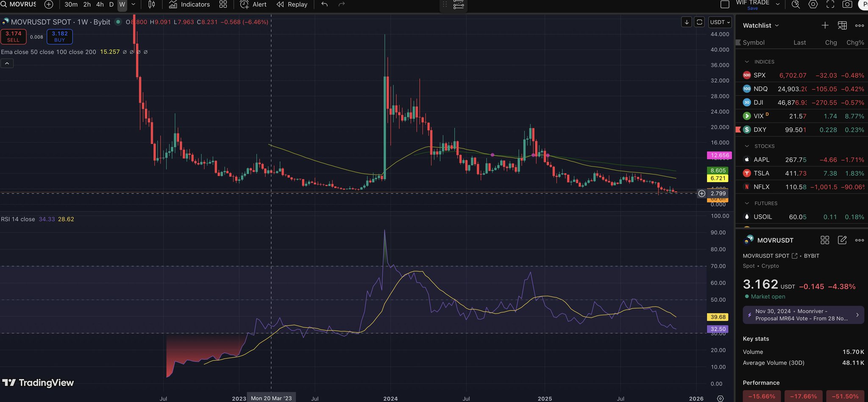Open the candlestick chart style menu
The height and width of the screenshot is (402, 868).
152,5
